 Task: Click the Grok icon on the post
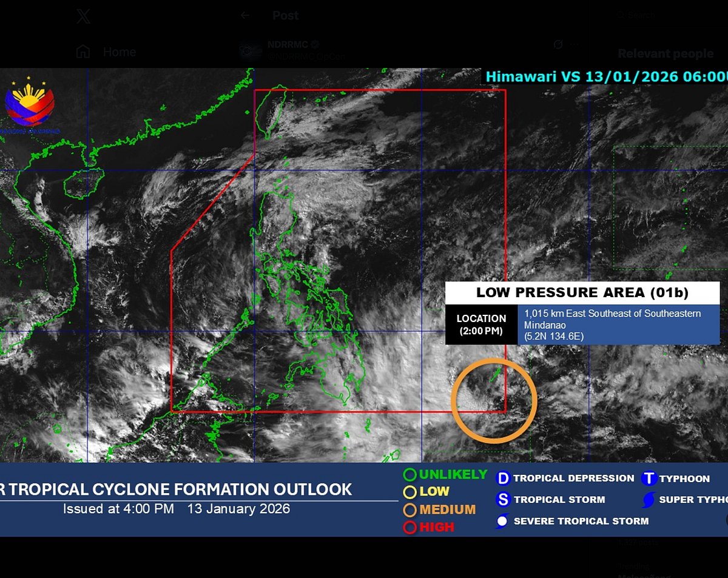click(557, 44)
